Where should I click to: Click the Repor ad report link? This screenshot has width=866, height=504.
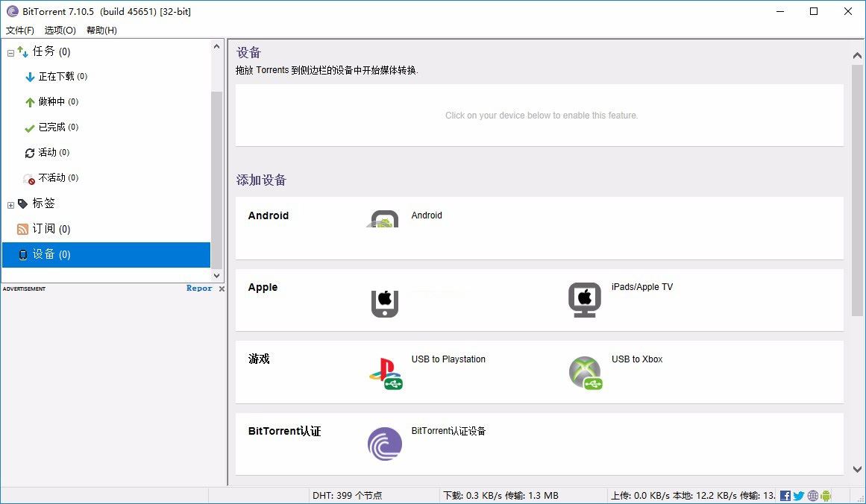pos(199,288)
